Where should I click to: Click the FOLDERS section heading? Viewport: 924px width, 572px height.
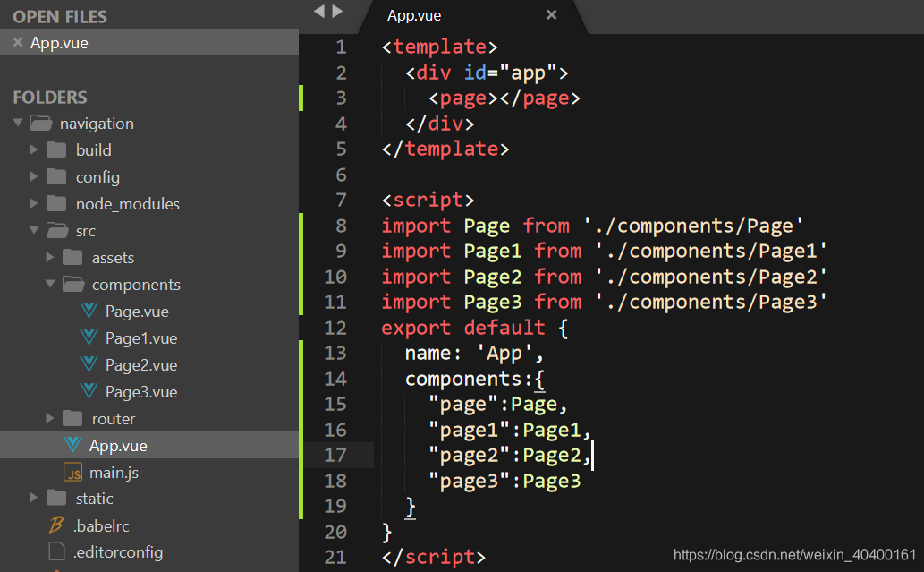tap(50, 98)
